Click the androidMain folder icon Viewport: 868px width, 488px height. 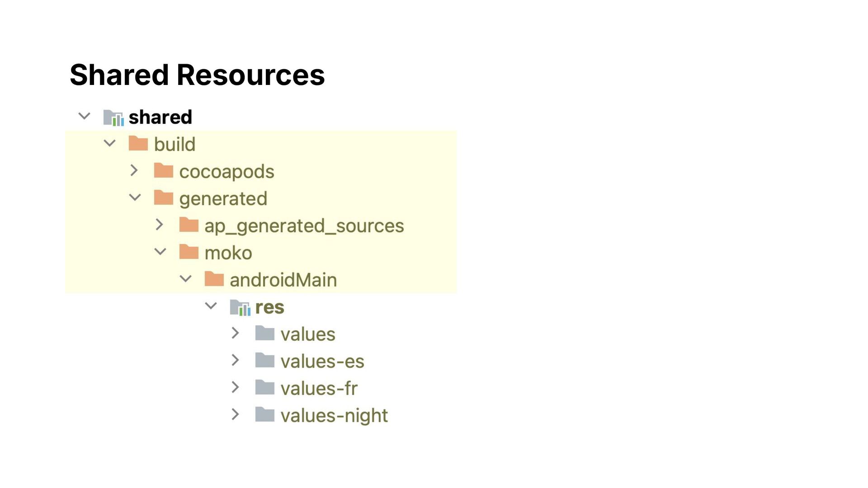[x=214, y=279]
